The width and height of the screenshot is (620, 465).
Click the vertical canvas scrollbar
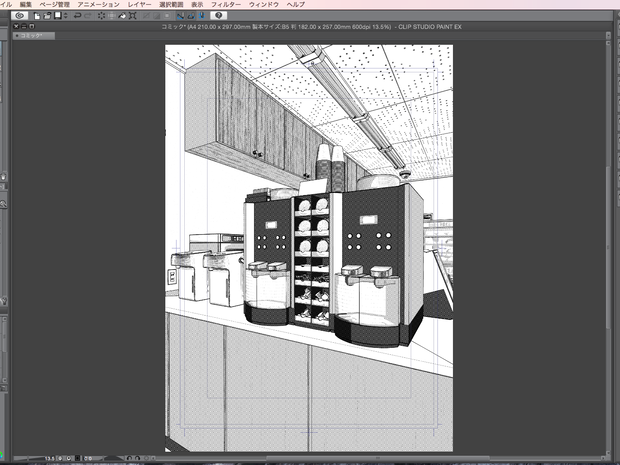tap(608, 247)
